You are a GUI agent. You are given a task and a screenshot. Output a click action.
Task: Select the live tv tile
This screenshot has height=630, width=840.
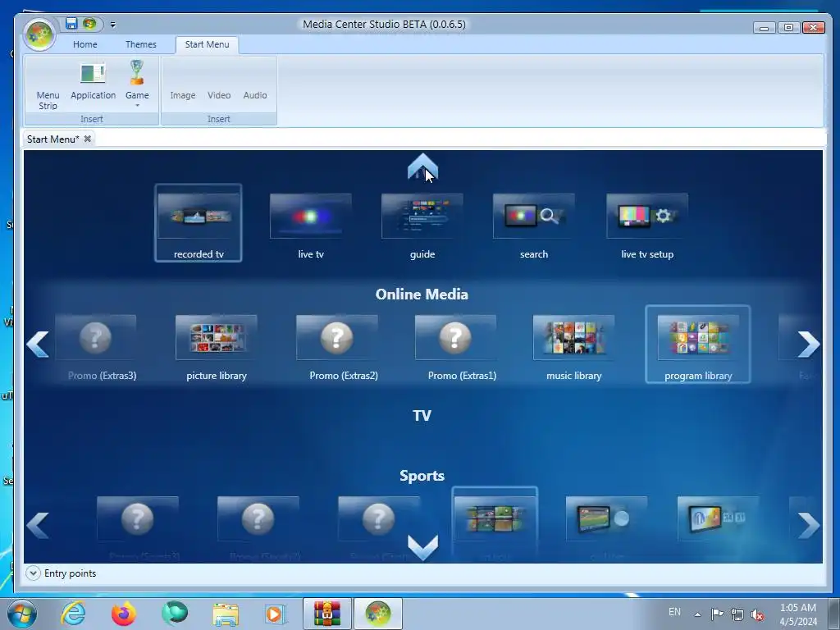tap(311, 226)
